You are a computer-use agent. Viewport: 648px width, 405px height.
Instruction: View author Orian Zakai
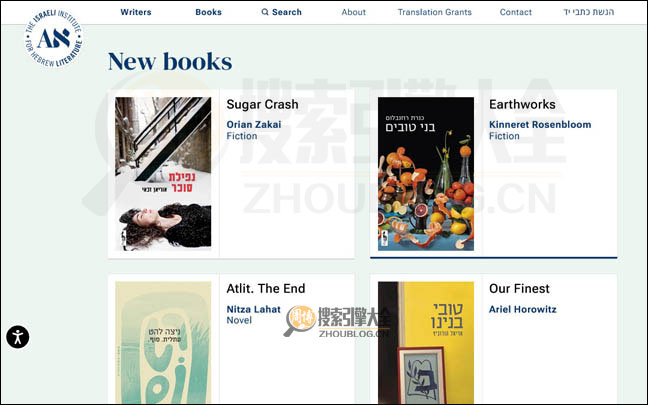tap(254, 124)
